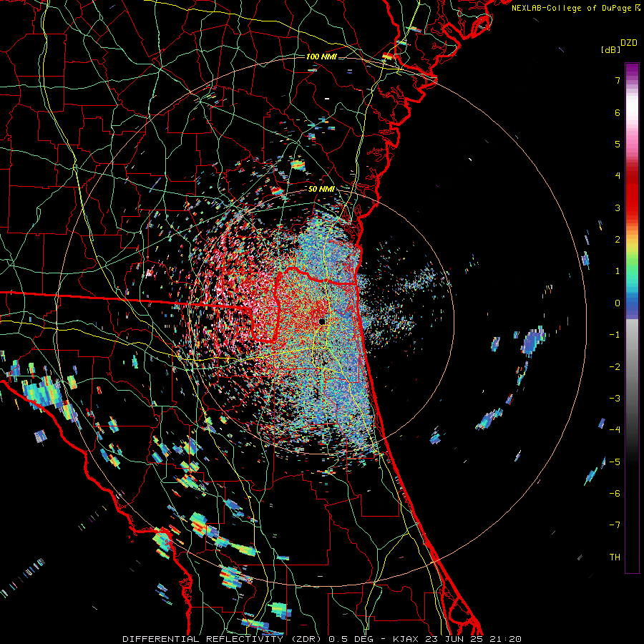Click the 3 dB tick label on the scale
Screen dimensions: 644x644
tap(618, 208)
